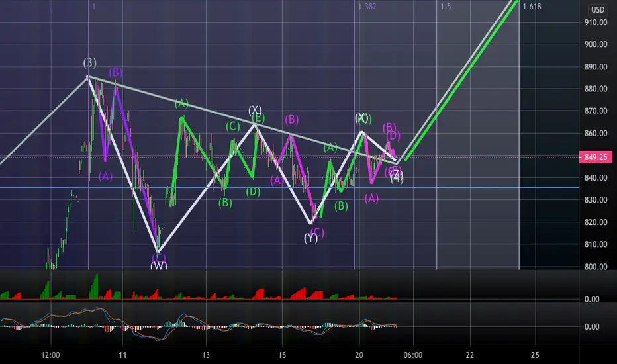Select the (3) wave peak label
Image resolution: width=617 pixels, height=364 pixels.
coord(90,62)
